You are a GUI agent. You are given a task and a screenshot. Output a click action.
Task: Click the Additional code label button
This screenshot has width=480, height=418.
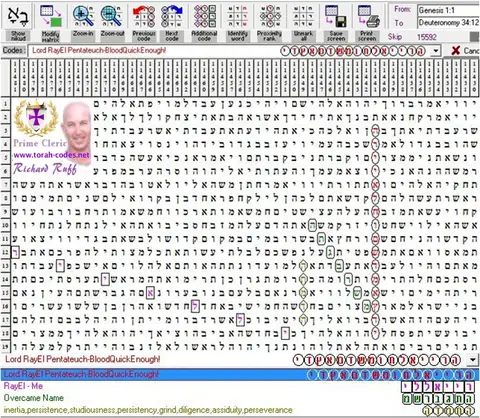pyautogui.click(x=204, y=36)
